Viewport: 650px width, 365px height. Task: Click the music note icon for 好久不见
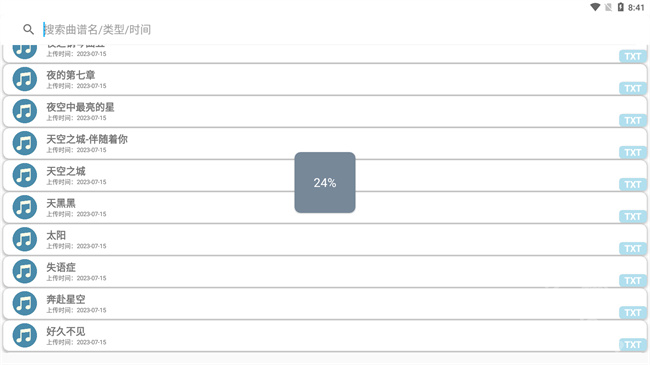24,335
